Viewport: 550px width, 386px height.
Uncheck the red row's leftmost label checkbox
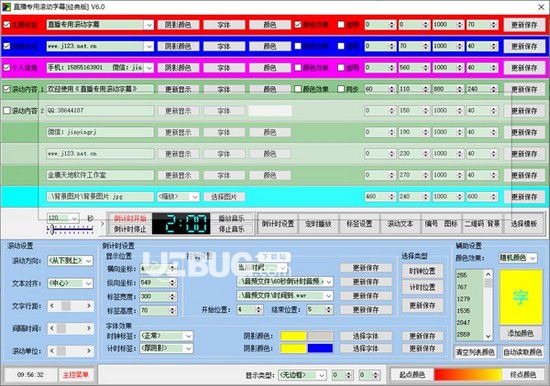pyautogui.click(x=7, y=25)
